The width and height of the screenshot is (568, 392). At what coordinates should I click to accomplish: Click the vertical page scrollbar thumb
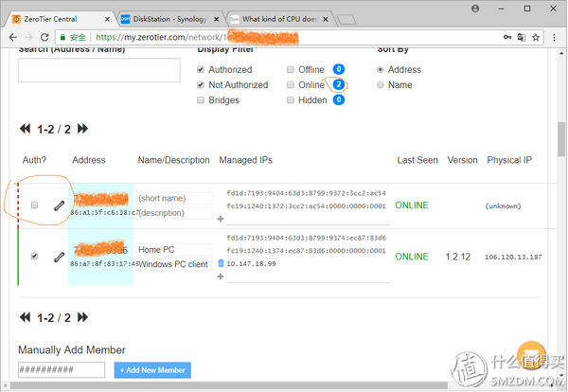(x=561, y=139)
